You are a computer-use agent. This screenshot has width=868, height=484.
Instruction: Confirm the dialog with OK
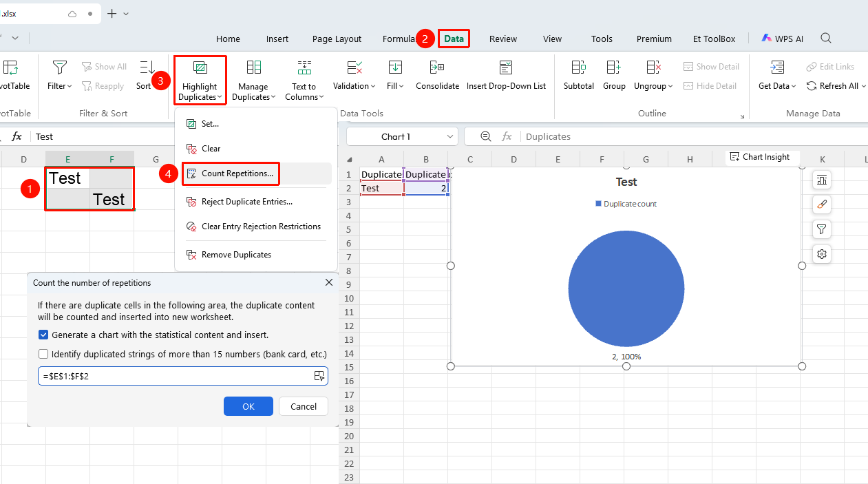[x=248, y=406]
